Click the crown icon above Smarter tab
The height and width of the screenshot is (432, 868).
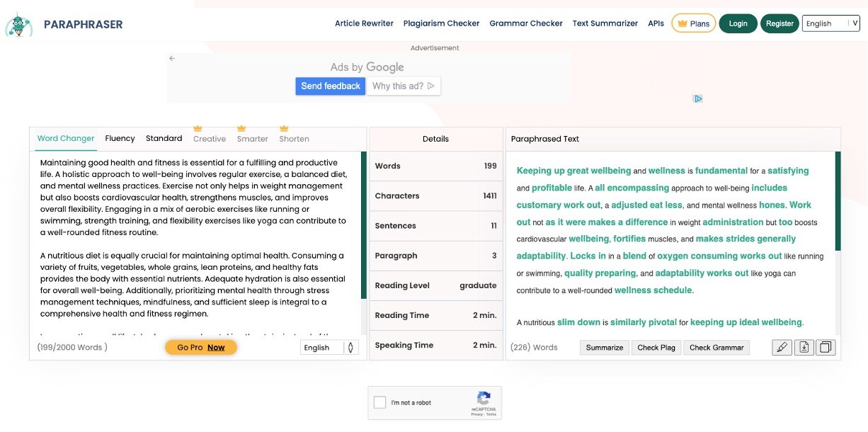coord(241,128)
